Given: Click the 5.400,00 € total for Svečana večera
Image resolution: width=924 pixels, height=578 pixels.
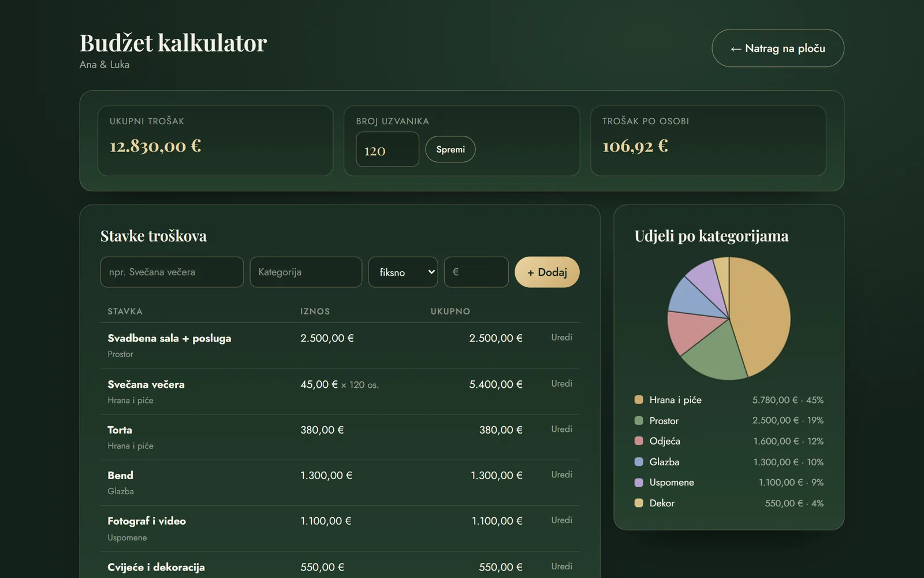Looking at the screenshot, I should tap(495, 384).
